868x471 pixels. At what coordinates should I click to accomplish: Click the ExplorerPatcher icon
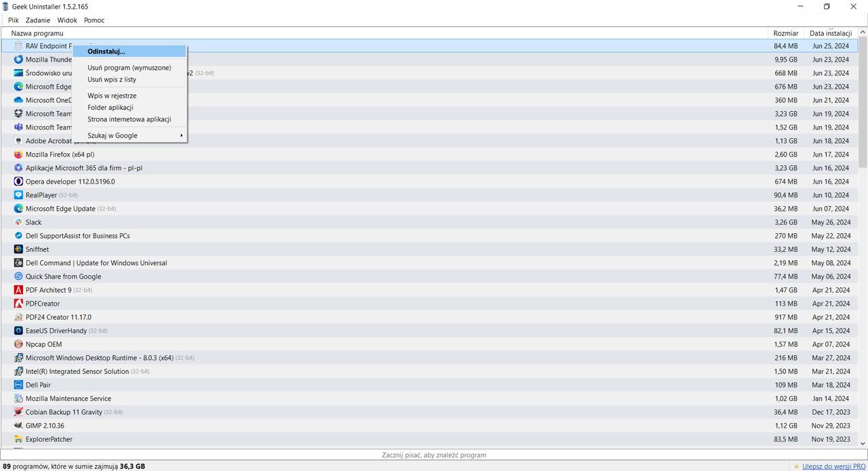tap(18, 439)
